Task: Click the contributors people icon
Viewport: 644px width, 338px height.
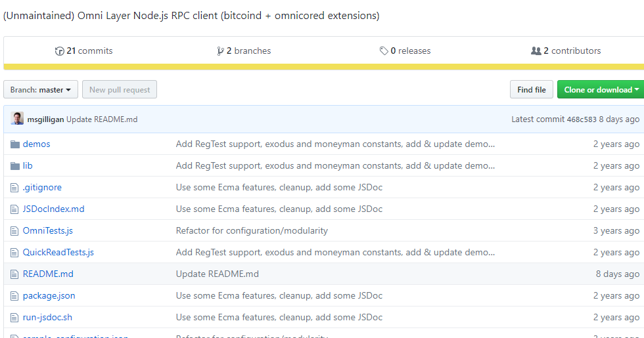Action: coord(536,51)
